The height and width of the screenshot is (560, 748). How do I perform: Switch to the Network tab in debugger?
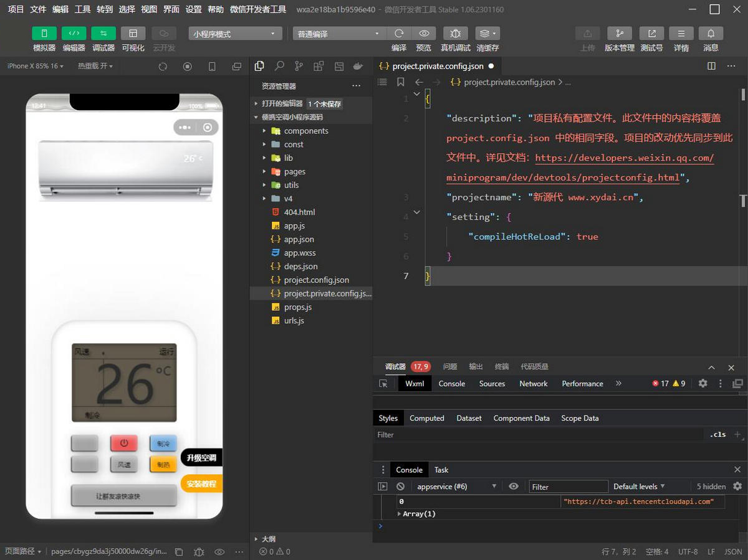coord(533,384)
